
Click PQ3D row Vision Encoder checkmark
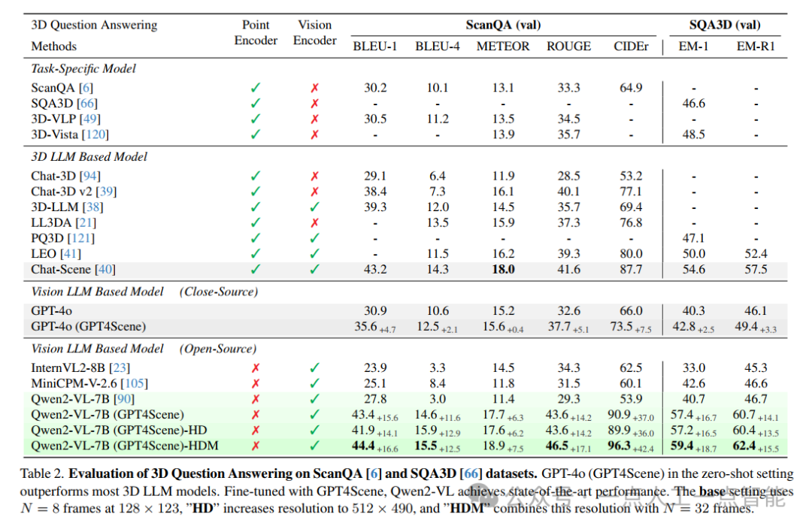pos(314,237)
